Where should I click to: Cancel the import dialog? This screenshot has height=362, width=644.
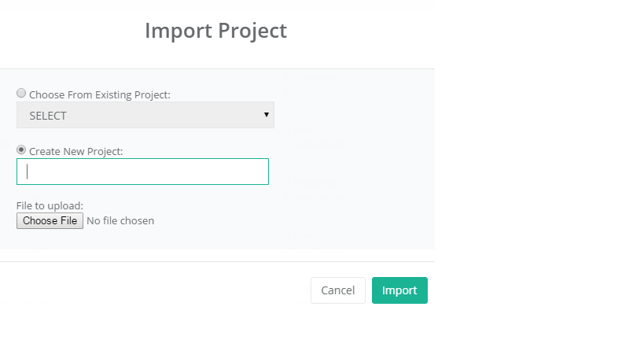pyautogui.click(x=338, y=290)
